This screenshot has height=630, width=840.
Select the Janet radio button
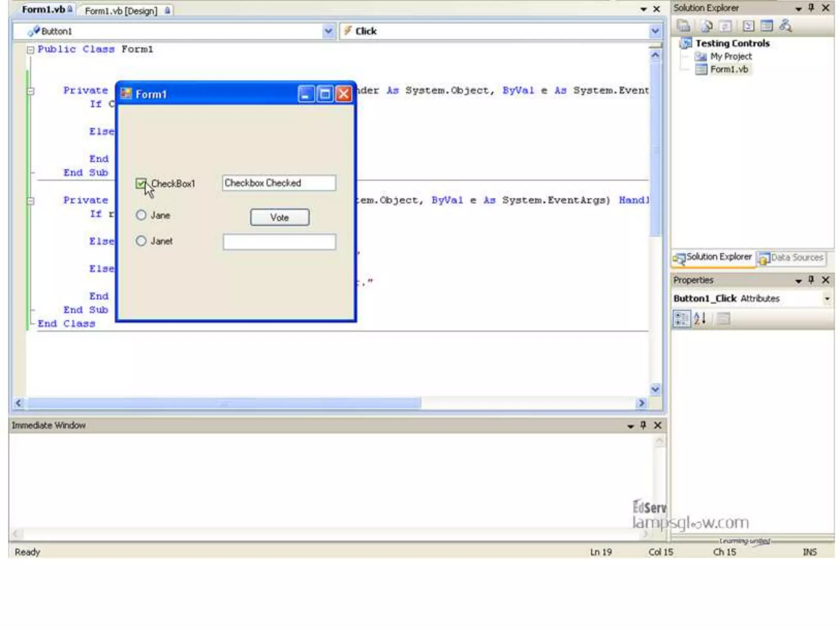click(141, 241)
